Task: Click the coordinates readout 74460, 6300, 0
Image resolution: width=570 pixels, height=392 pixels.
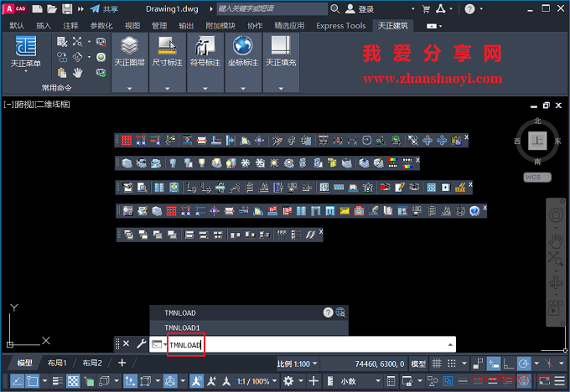Action: click(379, 364)
